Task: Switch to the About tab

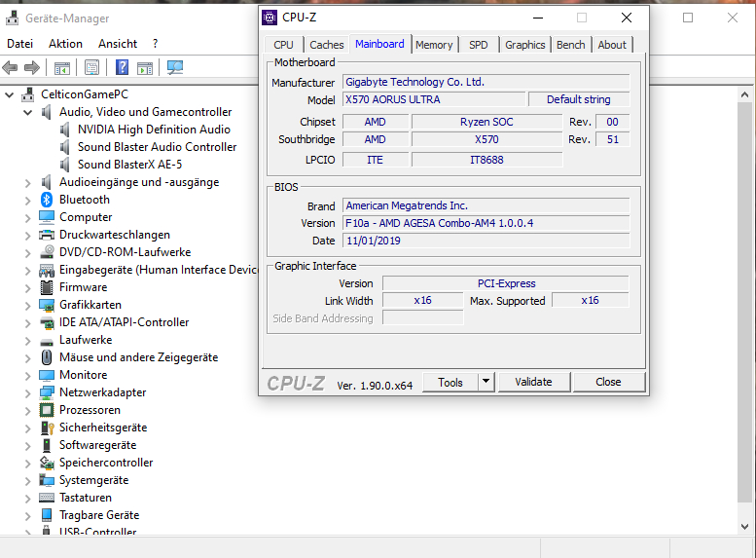Action: click(612, 45)
